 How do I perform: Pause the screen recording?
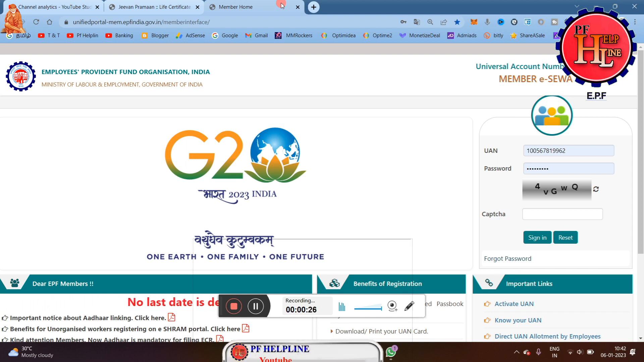tap(256, 306)
